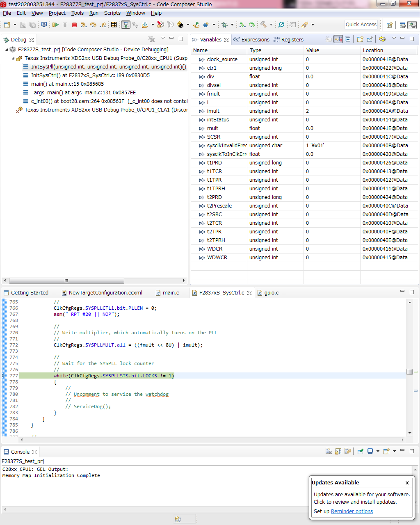The width and height of the screenshot is (420, 525).
Task: Pin the Console view
Action: pyautogui.click(x=361, y=451)
